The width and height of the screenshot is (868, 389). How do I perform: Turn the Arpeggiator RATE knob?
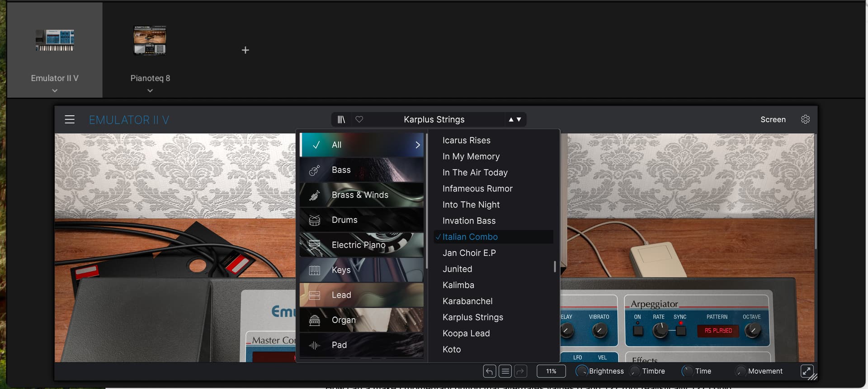click(x=660, y=331)
